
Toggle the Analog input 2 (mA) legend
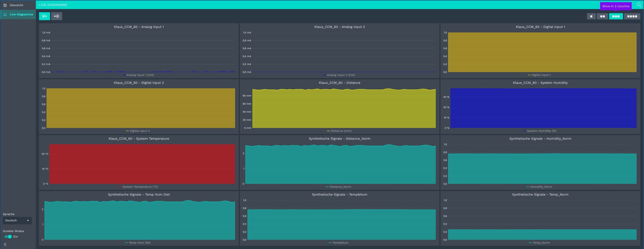pyautogui.click(x=339, y=75)
